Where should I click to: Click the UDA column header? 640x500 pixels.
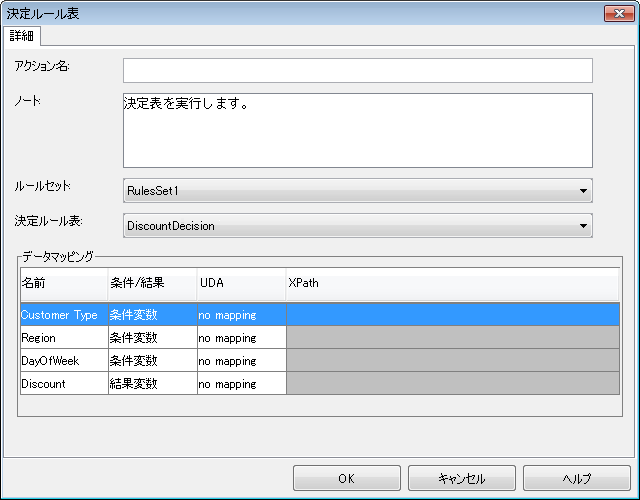click(x=242, y=283)
